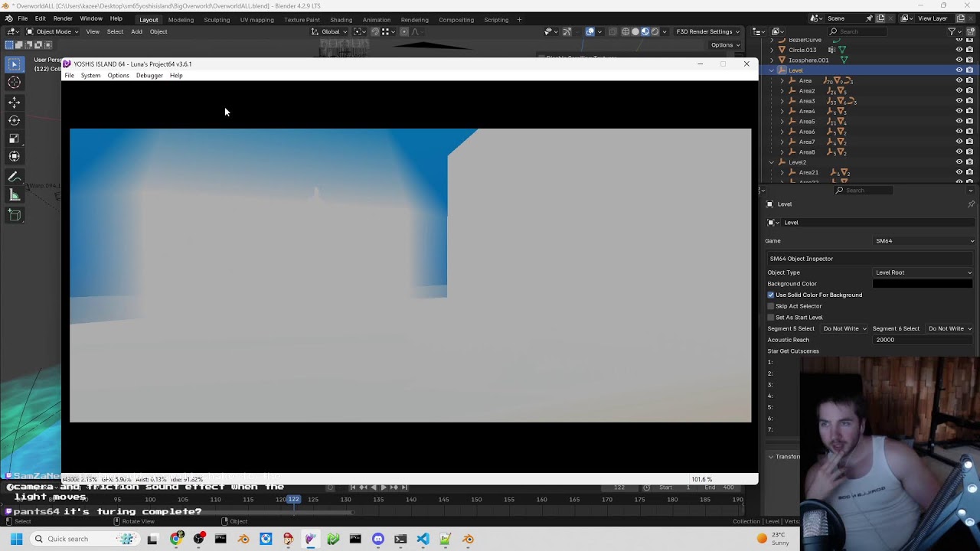Select the Cursor tool in Blender toolbar
Viewport: 980px width, 551px height.
tap(14, 83)
